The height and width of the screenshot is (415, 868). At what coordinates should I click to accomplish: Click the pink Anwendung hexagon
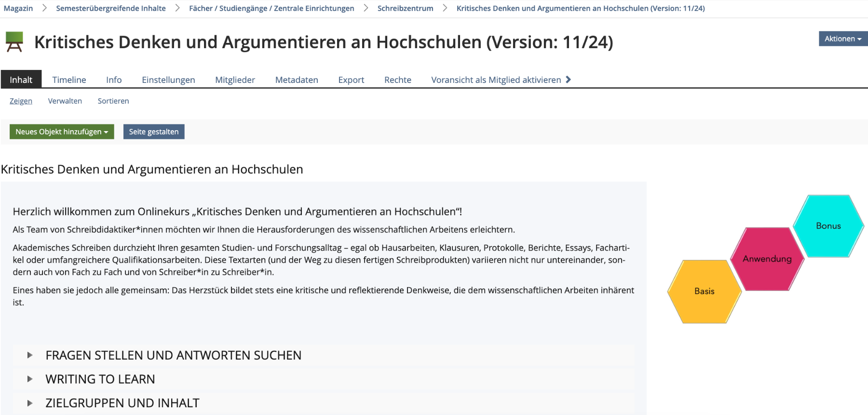point(767,259)
